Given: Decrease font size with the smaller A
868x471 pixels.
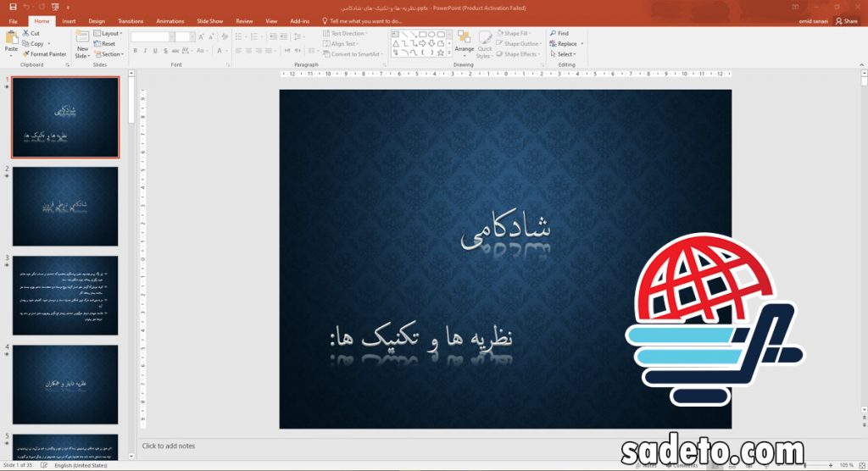Looking at the screenshot, I should 211,36.
